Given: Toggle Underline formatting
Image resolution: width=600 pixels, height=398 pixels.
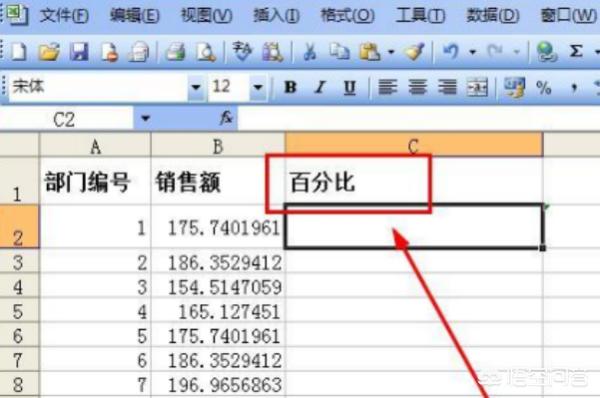Looking at the screenshot, I should tap(349, 87).
